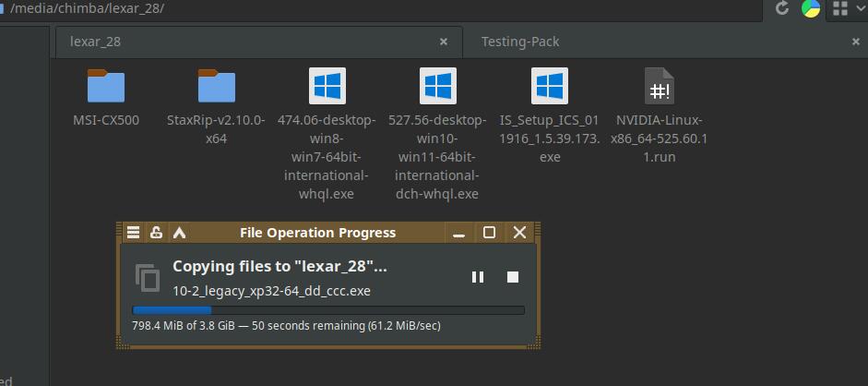This screenshot has height=386, width=868.
Task: Switch to icon grid view mode
Action: tap(839, 8)
